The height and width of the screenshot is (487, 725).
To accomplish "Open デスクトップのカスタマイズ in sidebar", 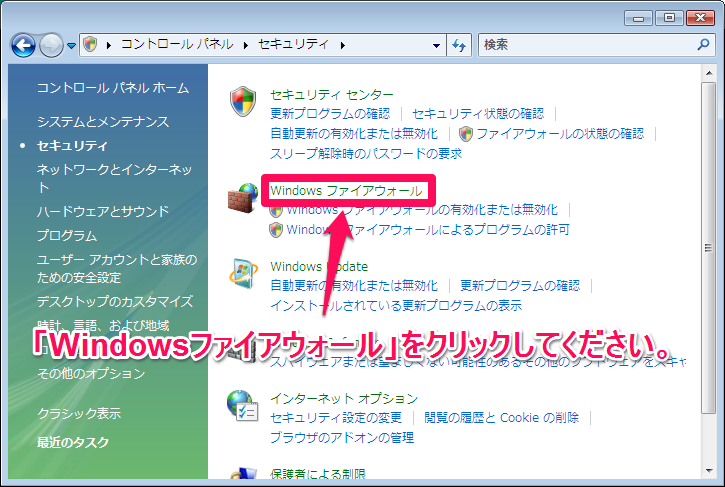I will click(115, 302).
